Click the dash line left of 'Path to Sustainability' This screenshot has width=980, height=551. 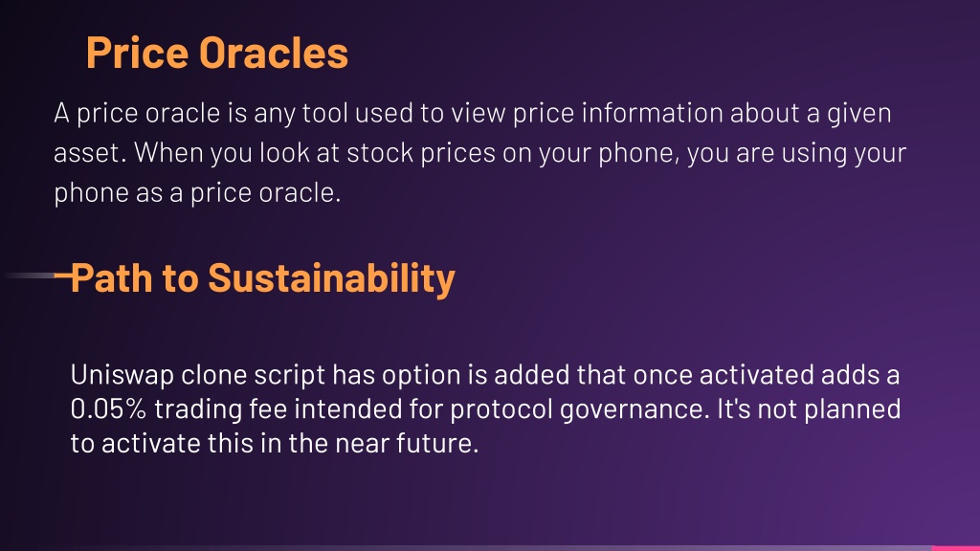[37, 275]
